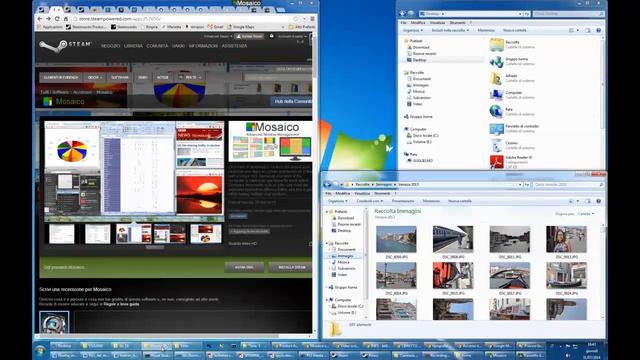Select the first screenshot thumbnail in strip
Image resolution: width=640 pixels, height=360 pixels.
pyautogui.click(x=62, y=234)
